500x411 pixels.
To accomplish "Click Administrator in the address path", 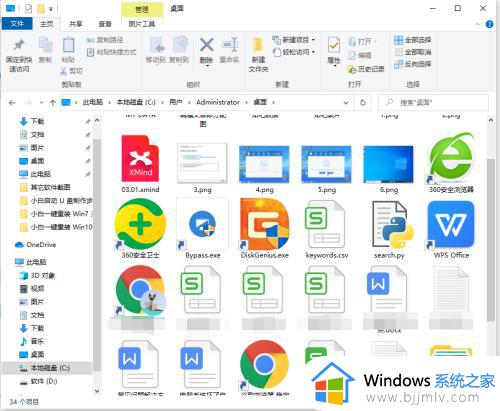I will [x=218, y=102].
